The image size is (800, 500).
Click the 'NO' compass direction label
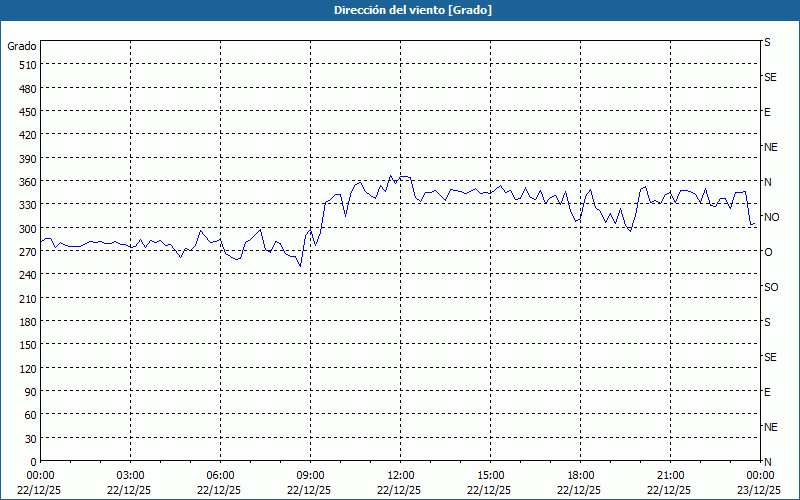tap(771, 217)
